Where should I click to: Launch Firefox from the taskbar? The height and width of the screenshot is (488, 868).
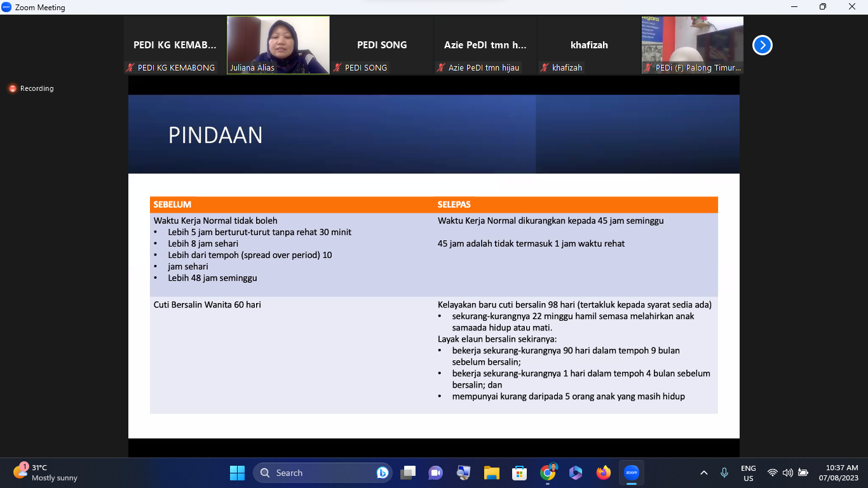click(603, 473)
